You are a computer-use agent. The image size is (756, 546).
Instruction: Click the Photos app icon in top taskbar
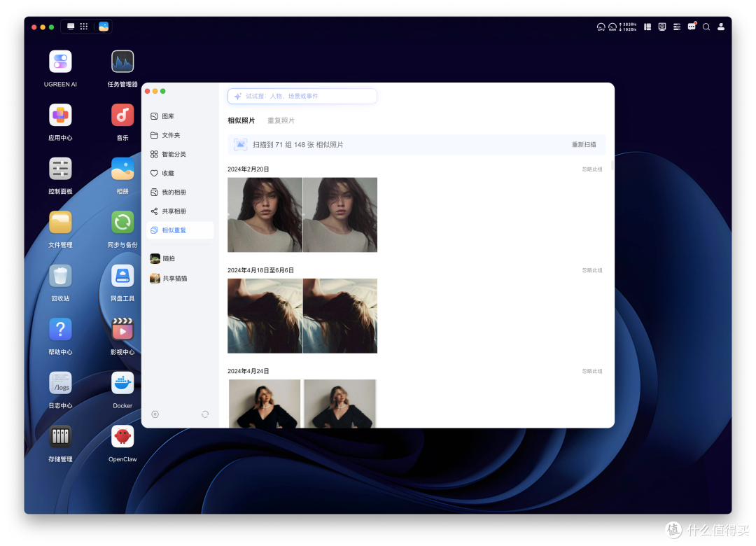(x=104, y=27)
